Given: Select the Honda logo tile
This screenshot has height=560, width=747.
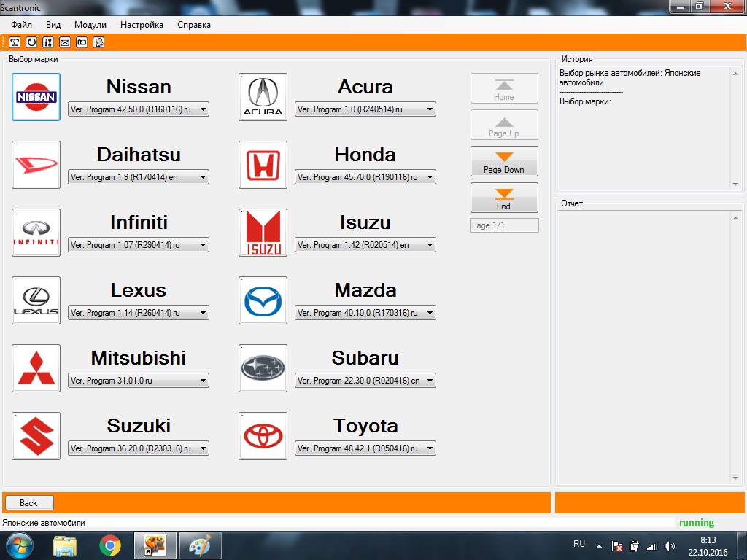Looking at the screenshot, I should click(263, 165).
